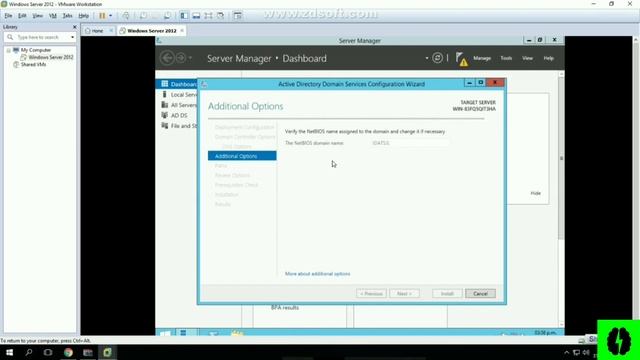The width and height of the screenshot is (640, 360).
Task: Close the Windows Server 2012 tab
Action: pos(182,31)
